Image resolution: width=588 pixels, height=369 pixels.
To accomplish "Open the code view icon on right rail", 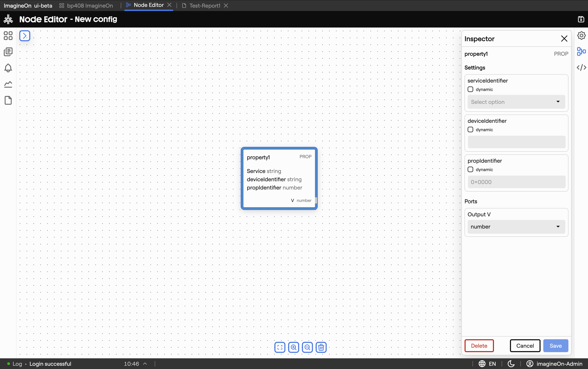I will click(x=581, y=67).
